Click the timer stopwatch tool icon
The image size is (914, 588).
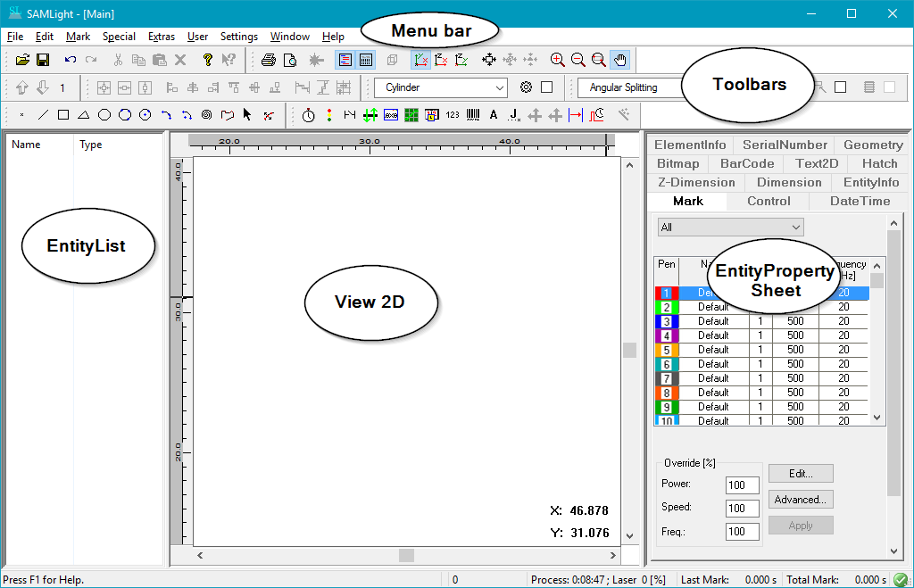(x=308, y=114)
